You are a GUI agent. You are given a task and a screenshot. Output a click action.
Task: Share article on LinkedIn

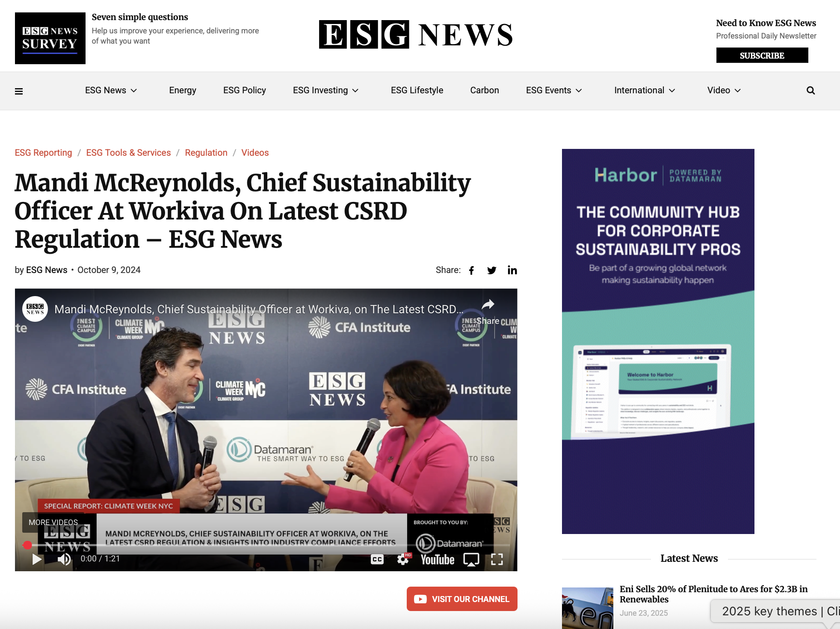pos(512,270)
